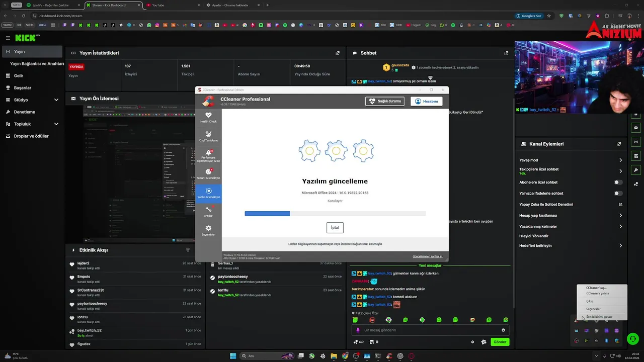Open Özel Temizleme in CCleaner sidebar
This screenshot has width=644, height=362.
(208, 136)
